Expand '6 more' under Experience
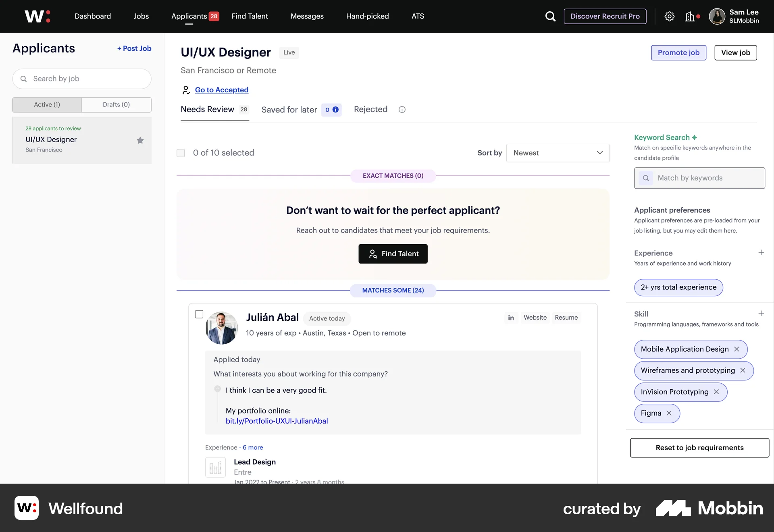The height and width of the screenshot is (532, 774). [253, 447]
